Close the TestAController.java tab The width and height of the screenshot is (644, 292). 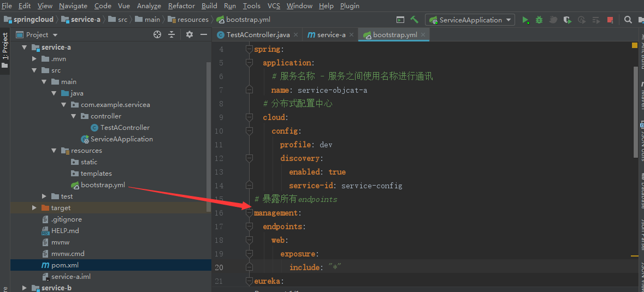pyautogui.click(x=296, y=35)
